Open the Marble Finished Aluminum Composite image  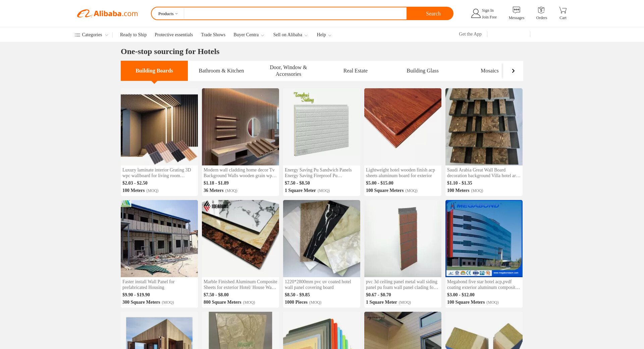tap(240, 239)
